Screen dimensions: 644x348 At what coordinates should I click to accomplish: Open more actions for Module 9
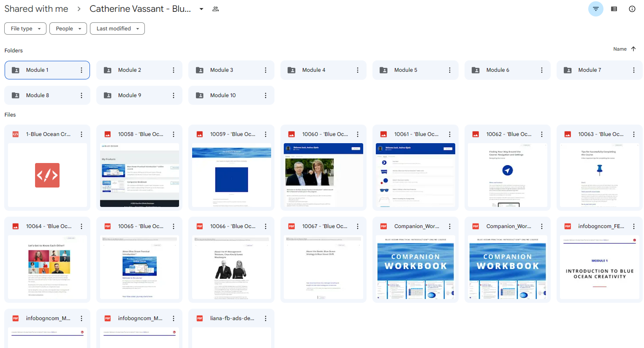coord(174,95)
